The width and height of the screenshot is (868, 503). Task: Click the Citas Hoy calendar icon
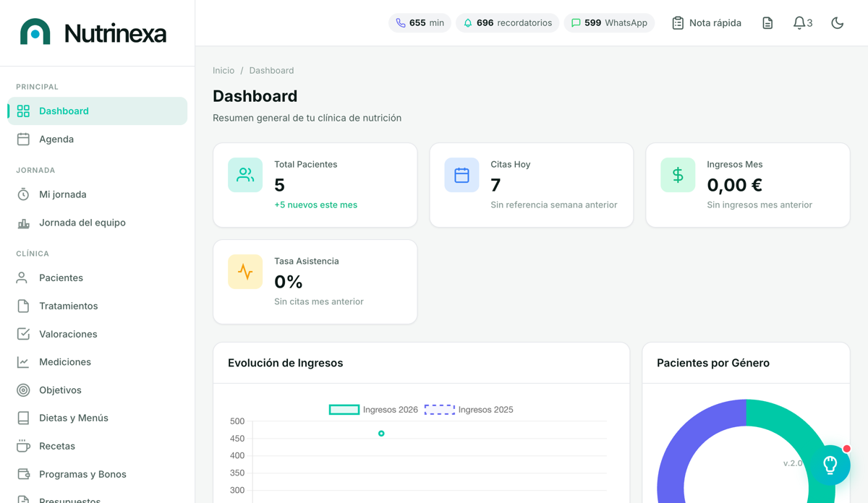coord(461,175)
